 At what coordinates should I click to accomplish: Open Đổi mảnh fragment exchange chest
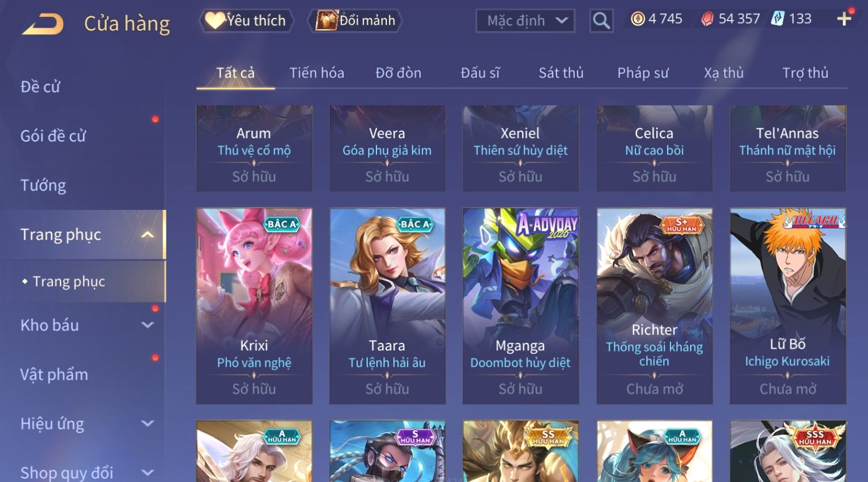(x=355, y=21)
